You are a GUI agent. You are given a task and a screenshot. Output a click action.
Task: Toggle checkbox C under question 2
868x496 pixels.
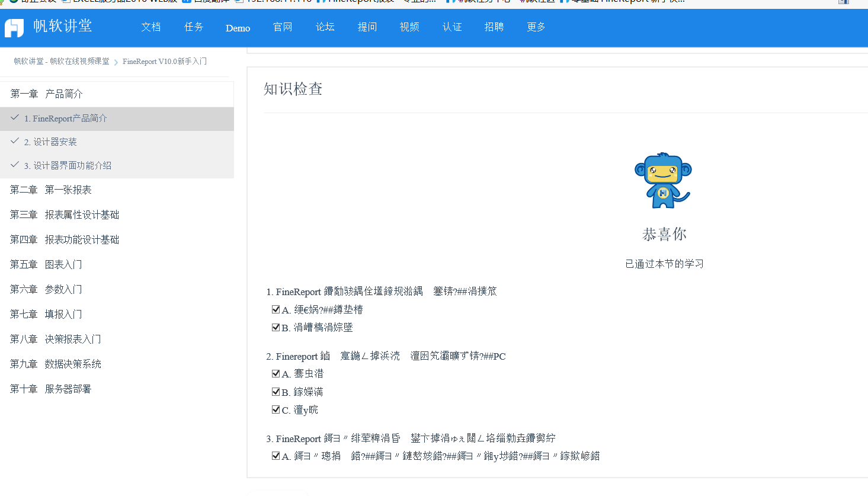276,409
